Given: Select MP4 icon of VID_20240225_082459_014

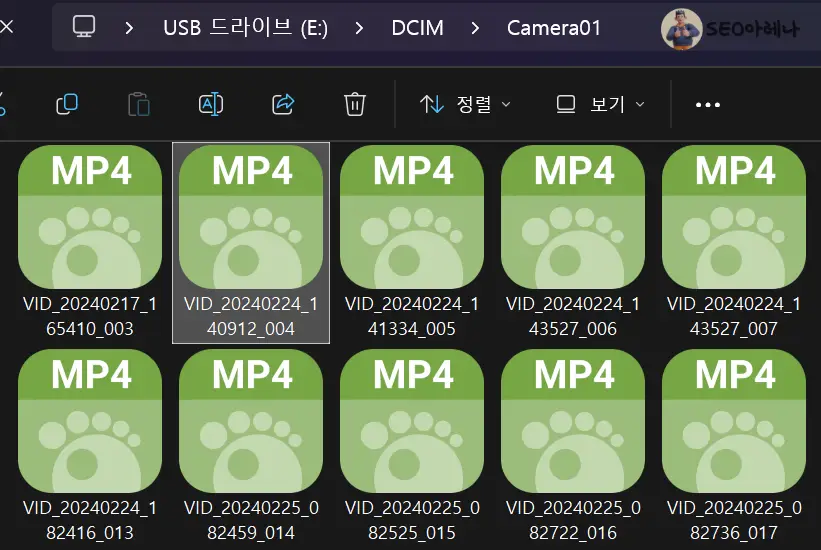Looking at the screenshot, I should click(x=251, y=421).
